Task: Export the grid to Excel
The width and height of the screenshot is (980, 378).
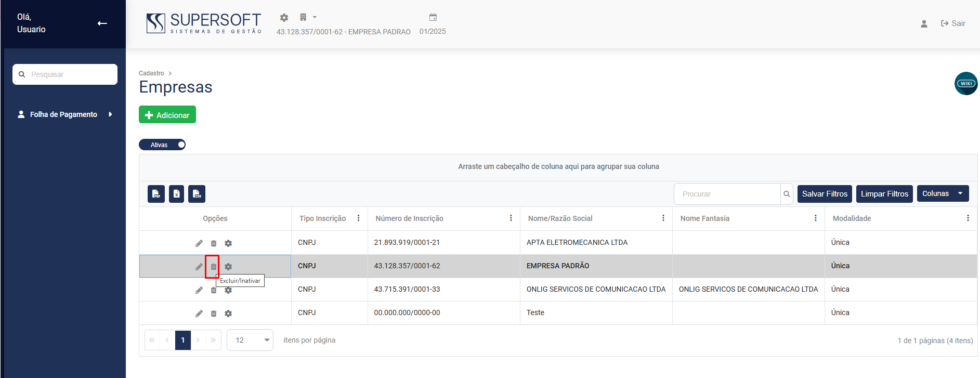Action: pyautogui.click(x=176, y=194)
